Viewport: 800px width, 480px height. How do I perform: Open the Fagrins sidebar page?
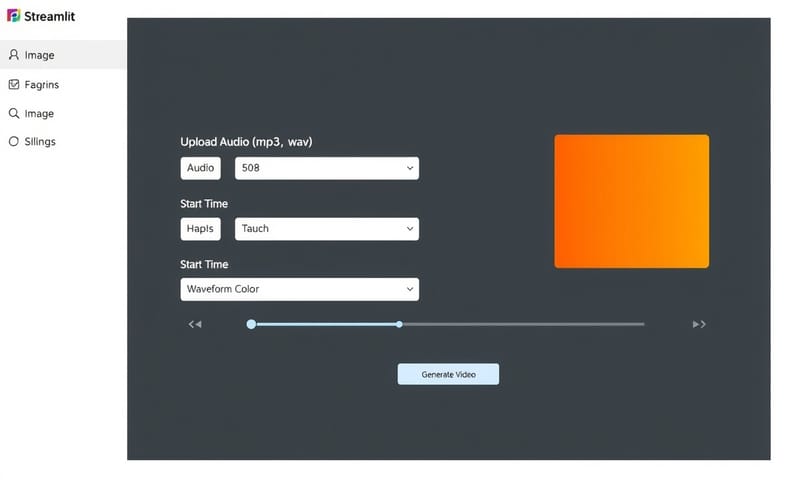[x=41, y=85]
